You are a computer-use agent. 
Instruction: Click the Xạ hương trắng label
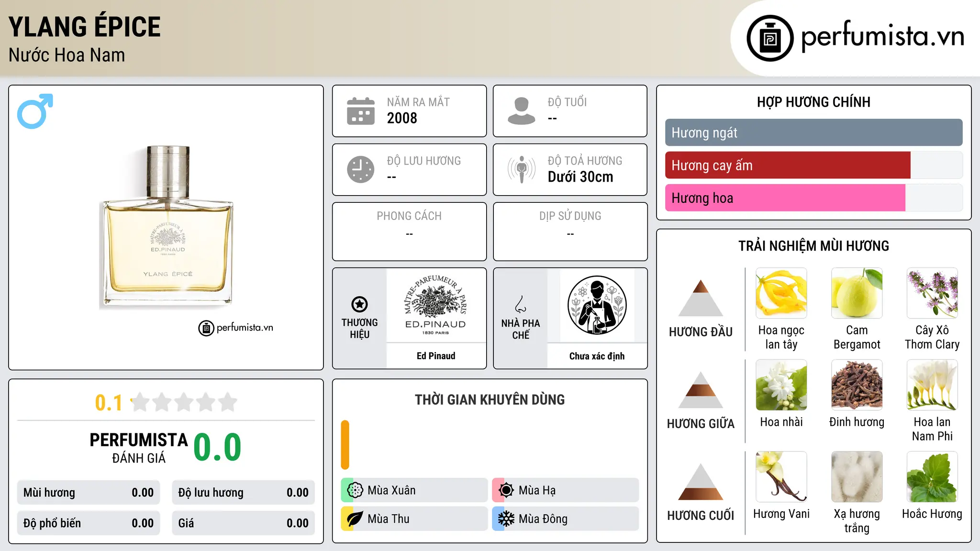857,521
